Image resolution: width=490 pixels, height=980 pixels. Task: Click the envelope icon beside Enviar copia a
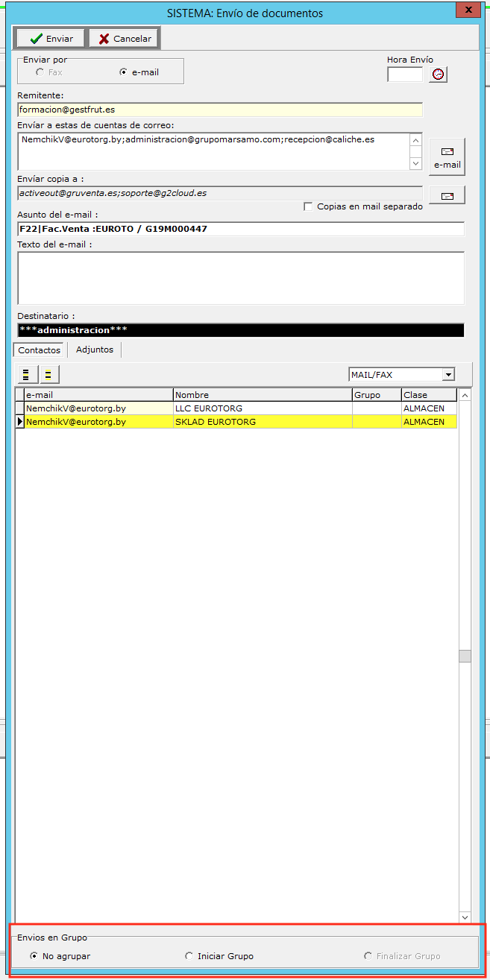click(x=447, y=195)
